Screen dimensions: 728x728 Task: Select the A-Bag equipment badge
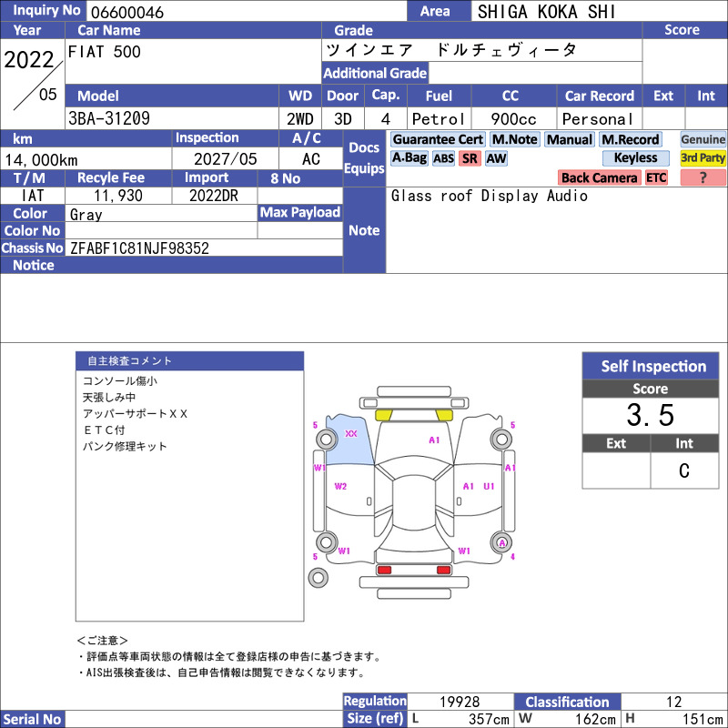(409, 158)
